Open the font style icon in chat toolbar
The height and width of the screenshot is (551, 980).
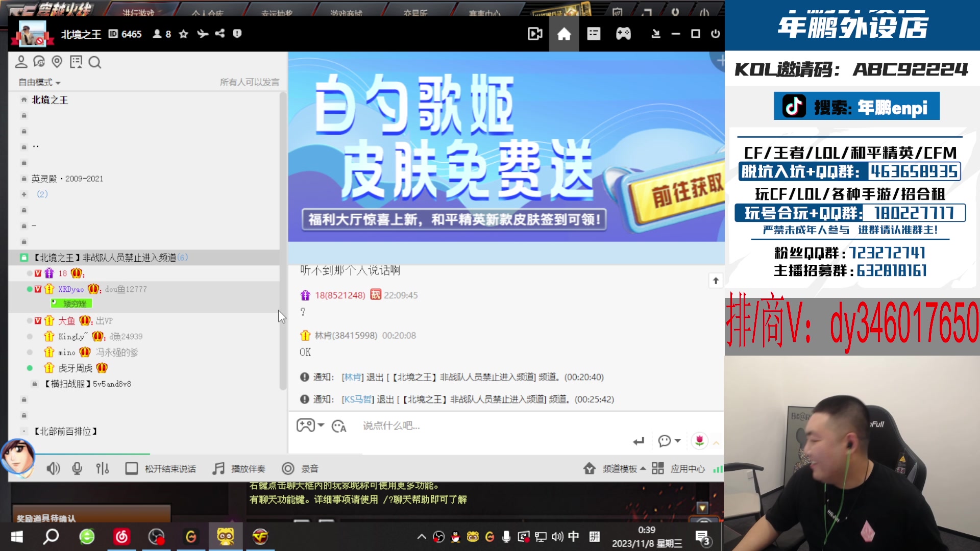pyautogui.click(x=339, y=426)
